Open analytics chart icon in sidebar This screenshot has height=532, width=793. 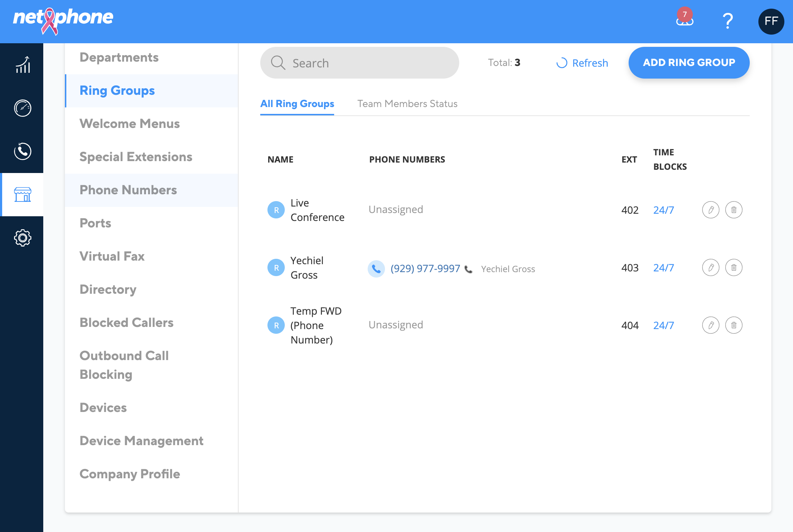point(23,65)
